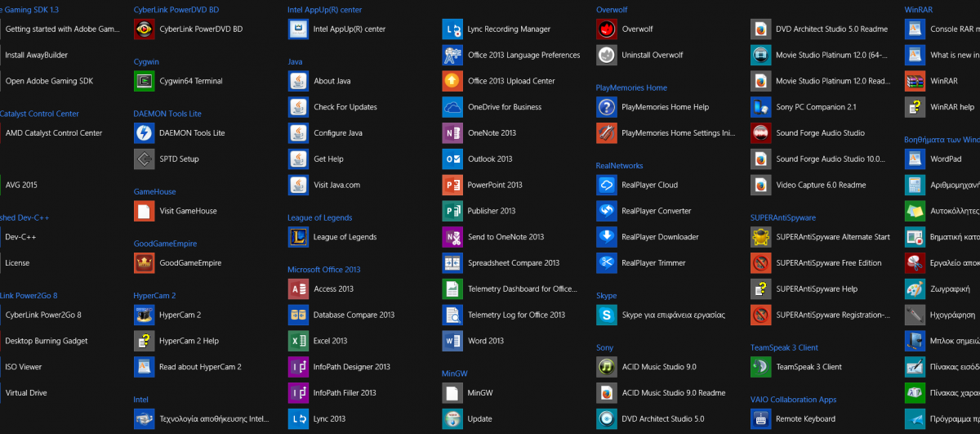Screen dimensions: 980x434
Task: Open SUPERAntiSpyware Free Edition icon
Action: click(761, 263)
